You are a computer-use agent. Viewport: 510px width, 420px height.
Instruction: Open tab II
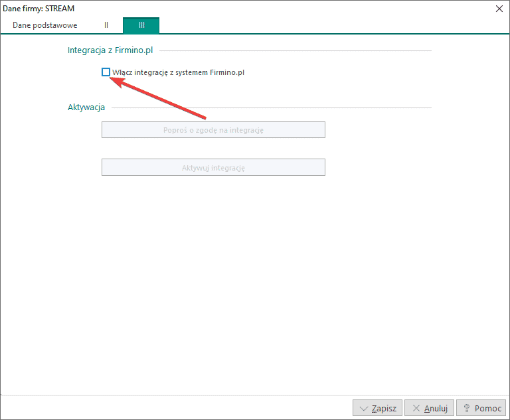[106, 25]
